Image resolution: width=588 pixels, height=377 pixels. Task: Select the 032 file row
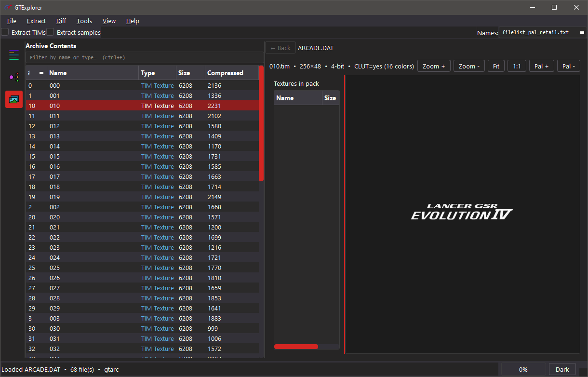(142, 349)
